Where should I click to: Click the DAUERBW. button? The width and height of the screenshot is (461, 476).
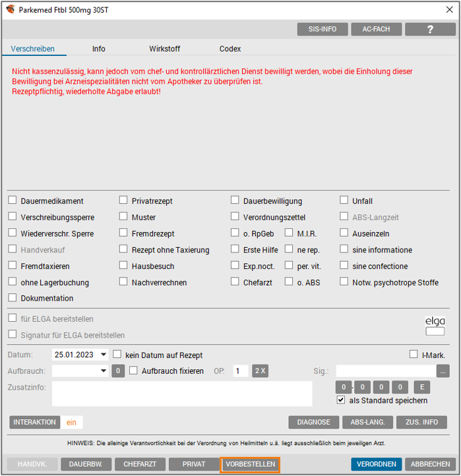86,464
